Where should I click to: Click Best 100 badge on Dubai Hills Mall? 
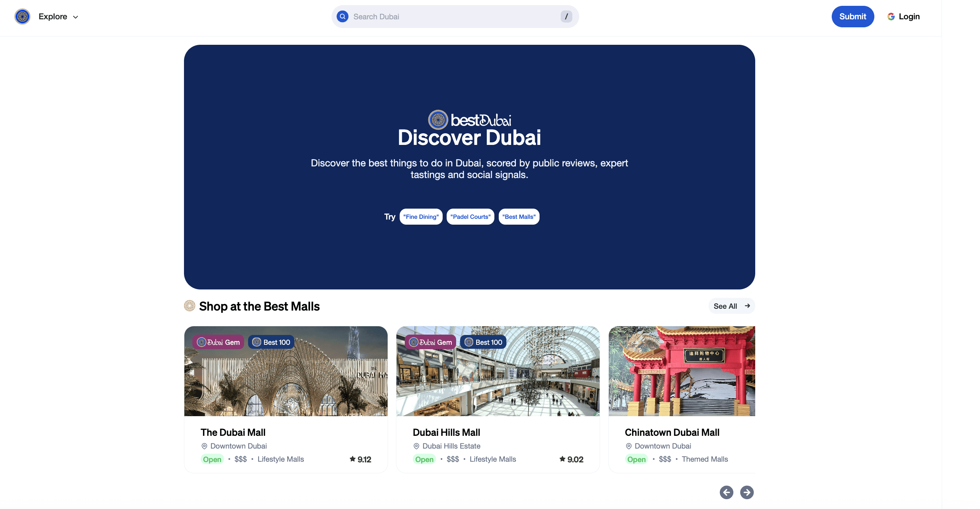click(483, 342)
